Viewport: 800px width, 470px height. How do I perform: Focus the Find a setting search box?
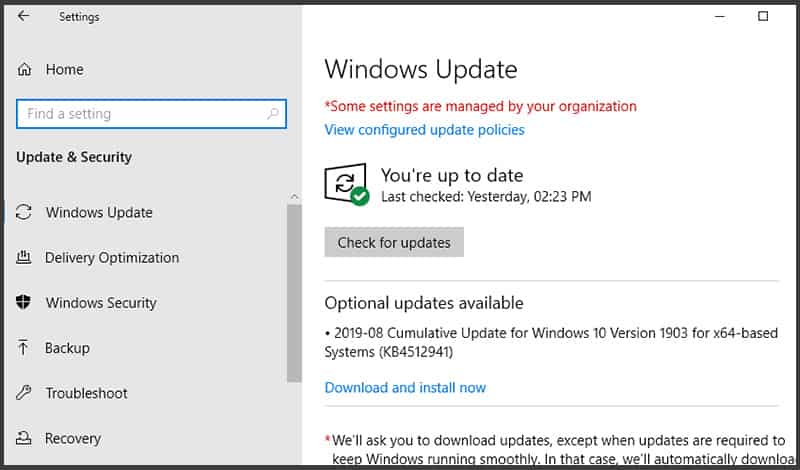tap(140, 114)
